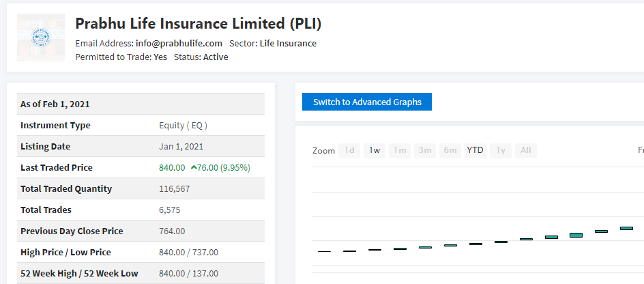644x284 pixels.
Task: Click the 52 Week High / Low row
Action: (x=141, y=273)
